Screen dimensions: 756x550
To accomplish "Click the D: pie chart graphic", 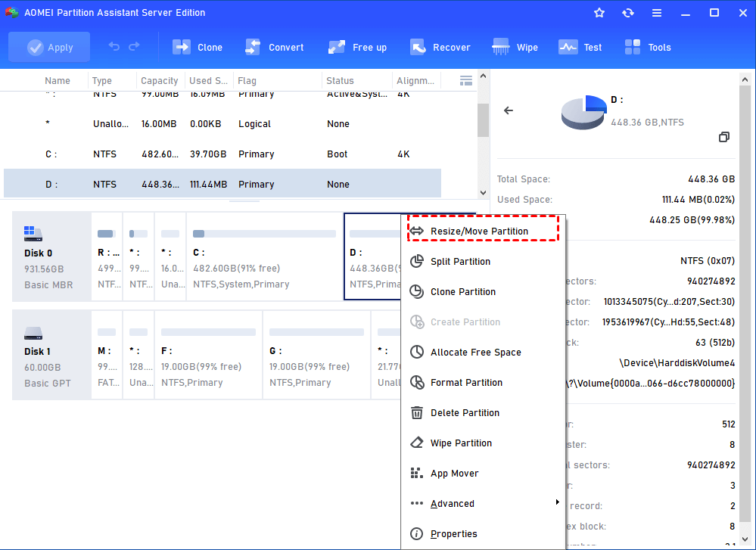I will tap(583, 112).
